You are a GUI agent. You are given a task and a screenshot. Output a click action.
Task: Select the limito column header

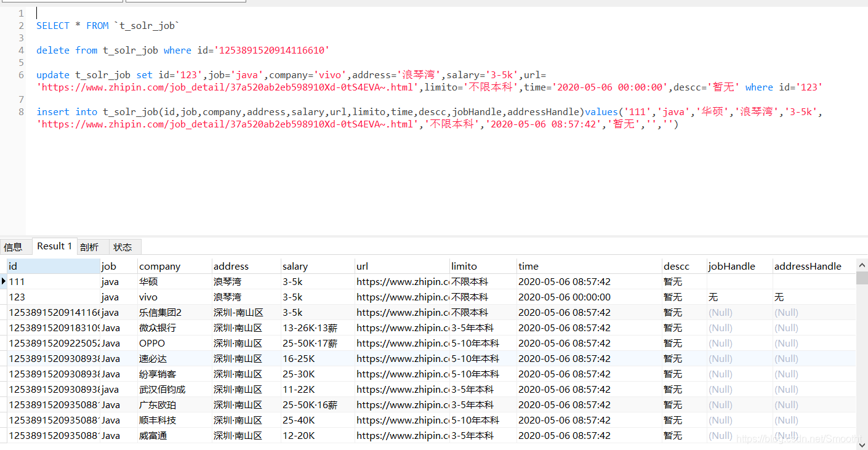(x=483, y=266)
